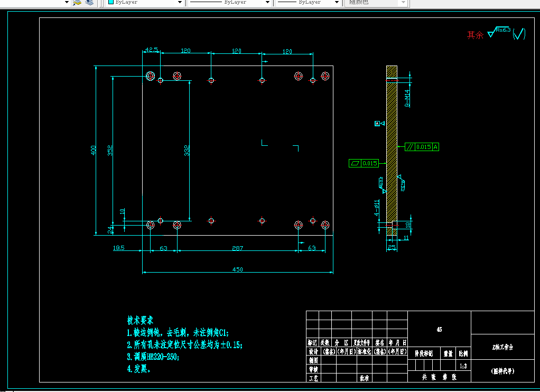Click the 8-M14 thread callout
The image size is (540, 392).
click(x=407, y=98)
